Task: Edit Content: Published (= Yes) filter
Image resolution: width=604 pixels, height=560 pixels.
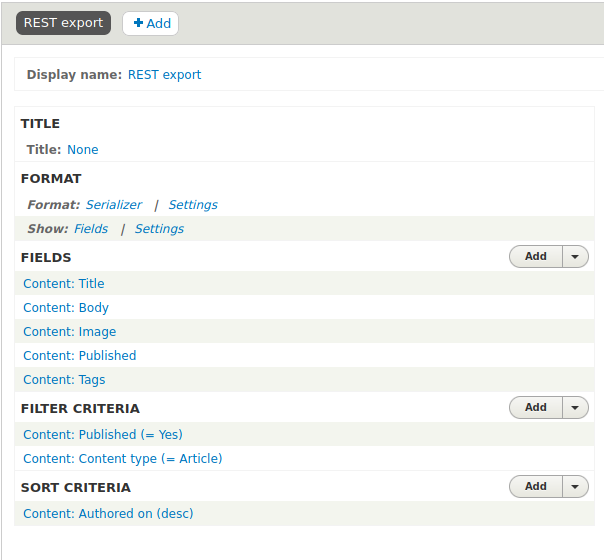Action: (103, 435)
